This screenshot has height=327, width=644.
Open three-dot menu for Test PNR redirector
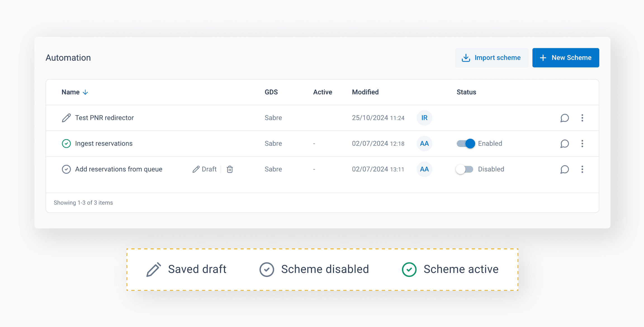pos(582,118)
